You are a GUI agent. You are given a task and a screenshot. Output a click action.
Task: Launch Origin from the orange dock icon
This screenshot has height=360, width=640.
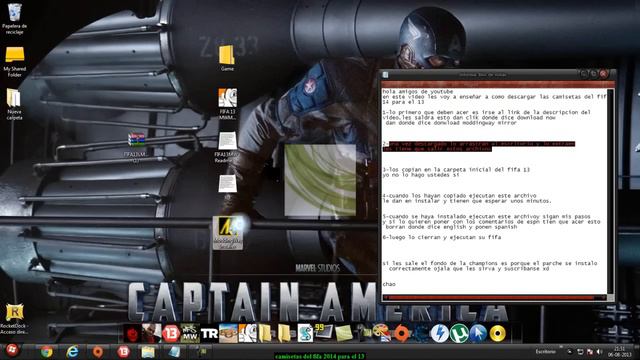401,333
